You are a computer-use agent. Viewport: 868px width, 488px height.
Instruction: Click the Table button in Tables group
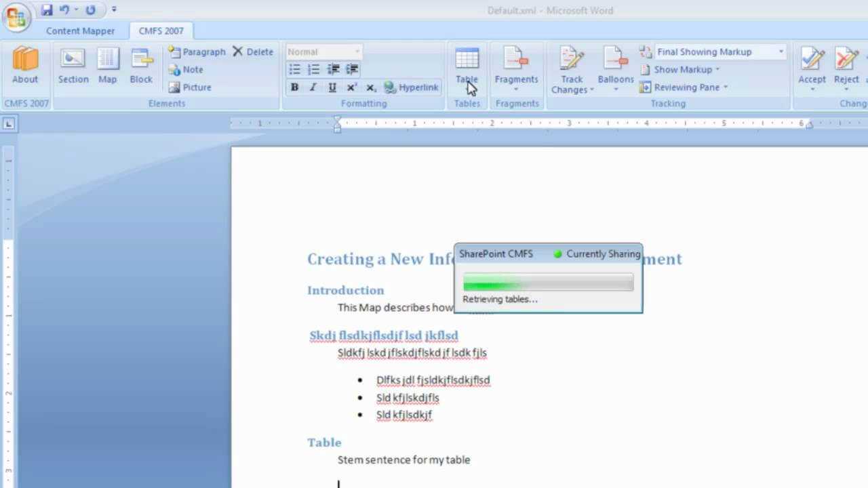(x=467, y=66)
